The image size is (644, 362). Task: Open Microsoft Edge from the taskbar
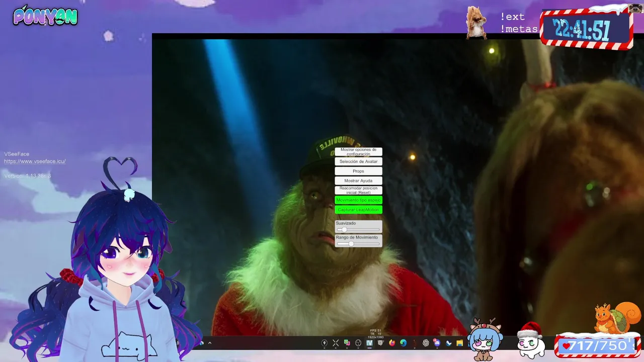403,343
